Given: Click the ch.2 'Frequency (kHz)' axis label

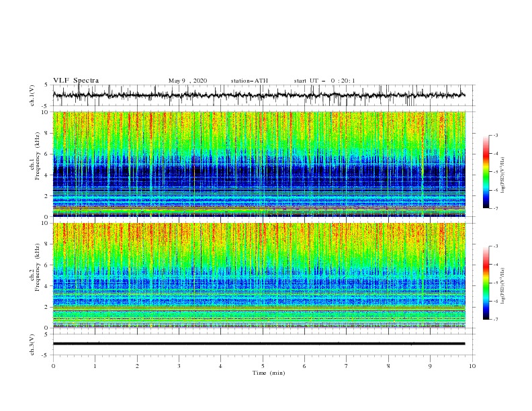Looking at the screenshot, I should tap(38, 267).
